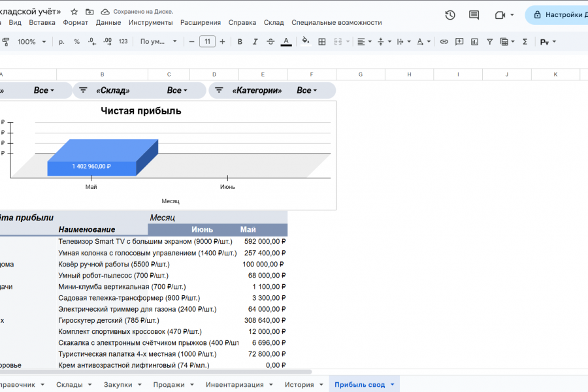
Task: Format as currency rubles
Action: click(61, 42)
